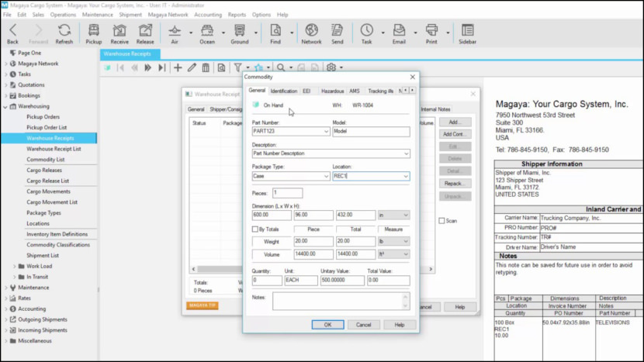Switch to the Tracking #s tab
644x362 pixels.
point(380,91)
